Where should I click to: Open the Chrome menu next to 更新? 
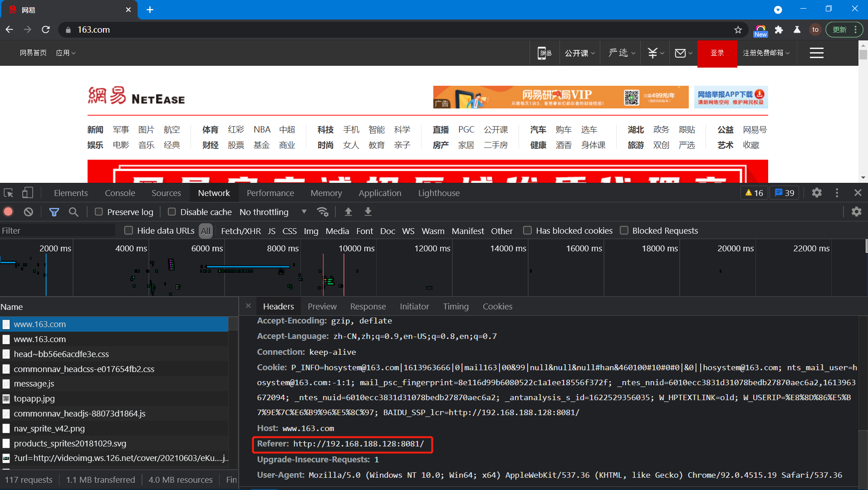pos(855,29)
